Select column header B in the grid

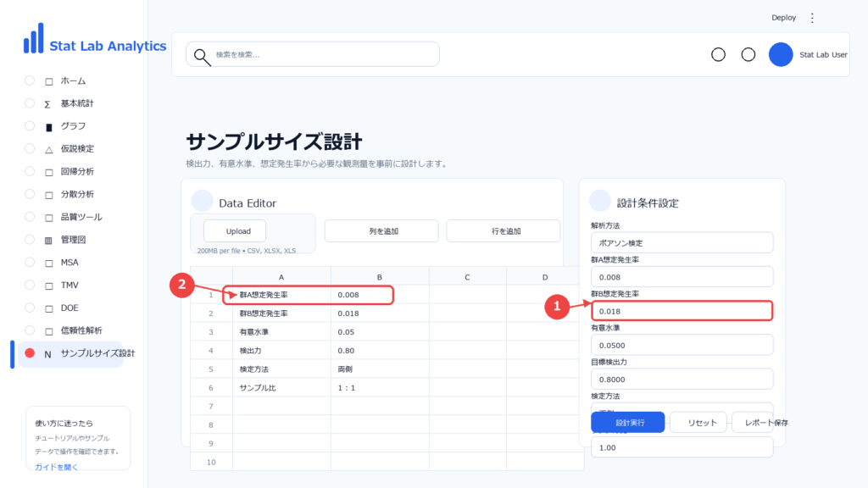point(380,277)
